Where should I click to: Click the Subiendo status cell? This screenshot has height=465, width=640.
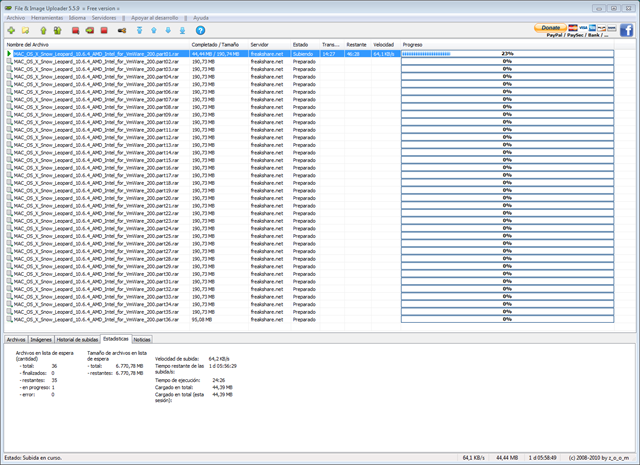pos(303,53)
